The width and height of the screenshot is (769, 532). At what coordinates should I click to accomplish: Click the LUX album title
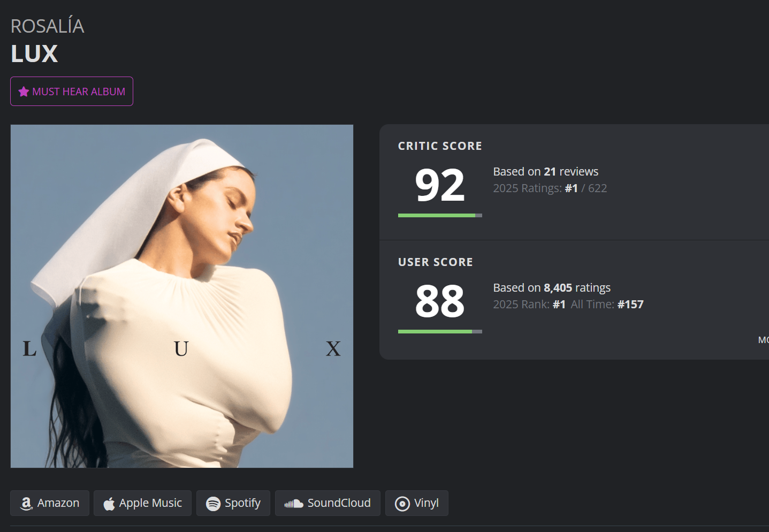click(x=34, y=54)
